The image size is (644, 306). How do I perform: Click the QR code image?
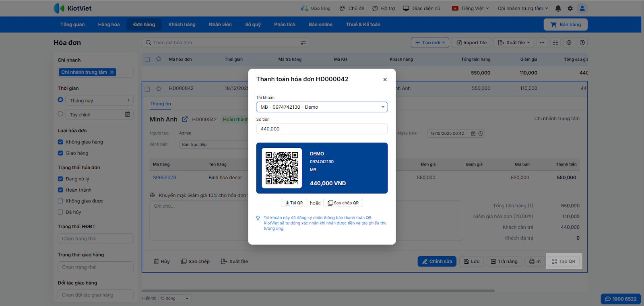tap(282, 168)
